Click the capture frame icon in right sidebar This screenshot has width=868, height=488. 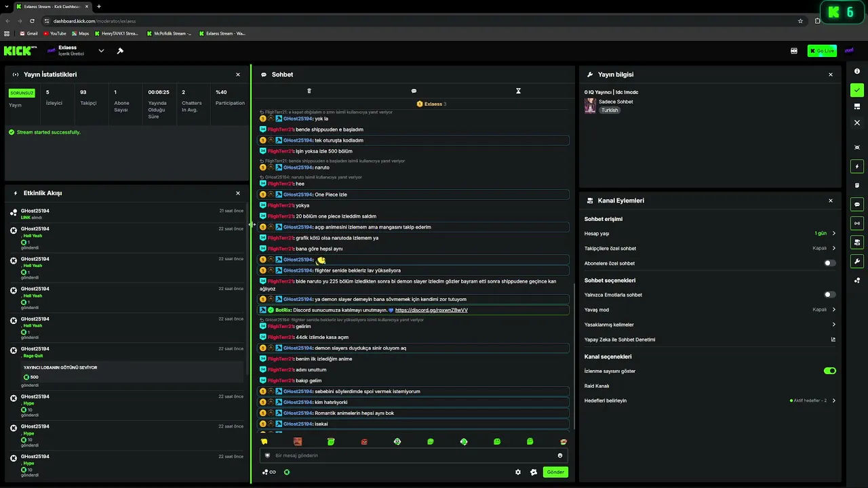[x=857, y=147]
